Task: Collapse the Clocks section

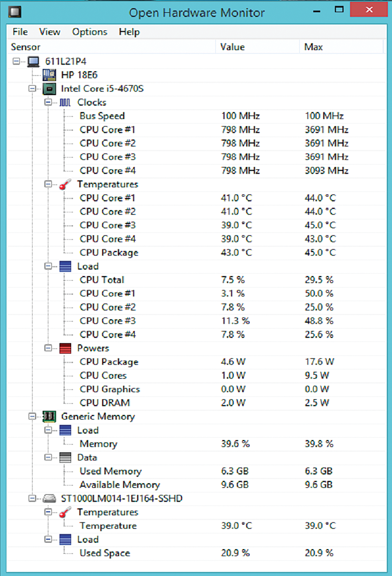Action: click(x=48, y=102)
